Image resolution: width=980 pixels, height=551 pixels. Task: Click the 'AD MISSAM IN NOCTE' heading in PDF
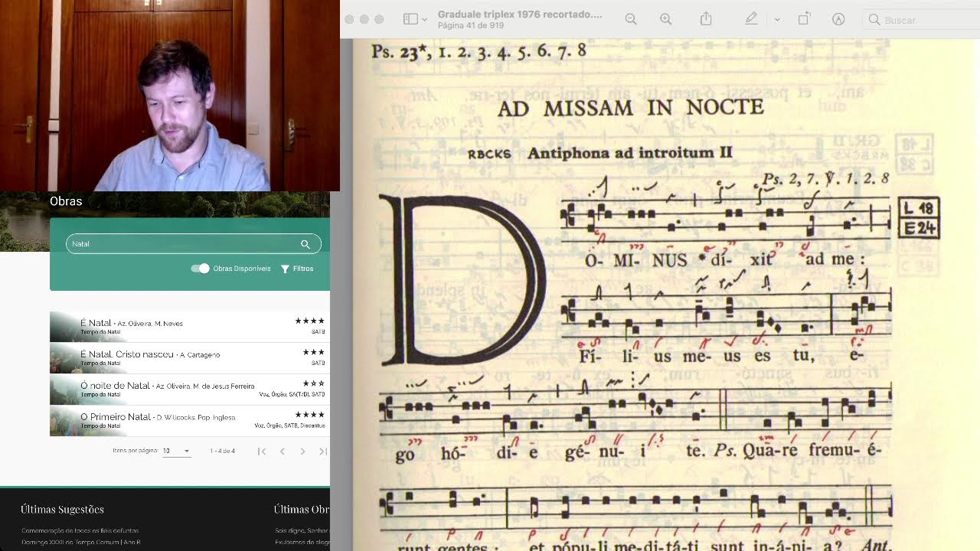coord(631,108)
